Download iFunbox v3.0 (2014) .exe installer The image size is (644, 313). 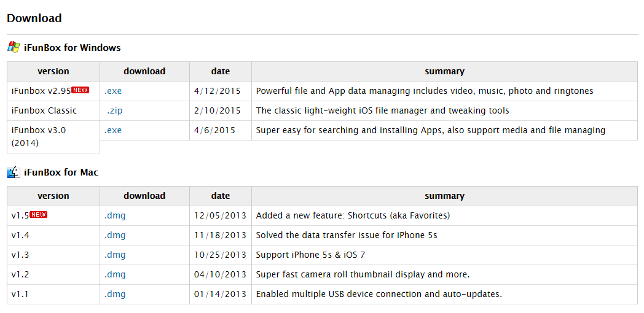click(113, 130)
